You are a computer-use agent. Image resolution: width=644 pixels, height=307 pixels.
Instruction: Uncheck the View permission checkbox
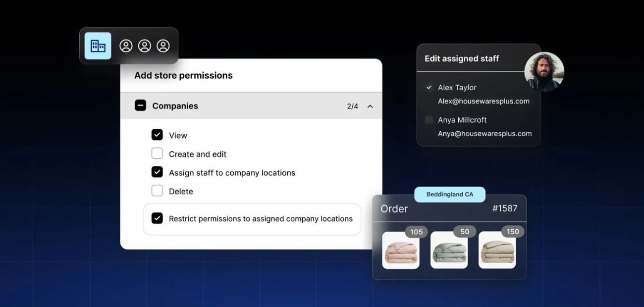coord(157,135)
